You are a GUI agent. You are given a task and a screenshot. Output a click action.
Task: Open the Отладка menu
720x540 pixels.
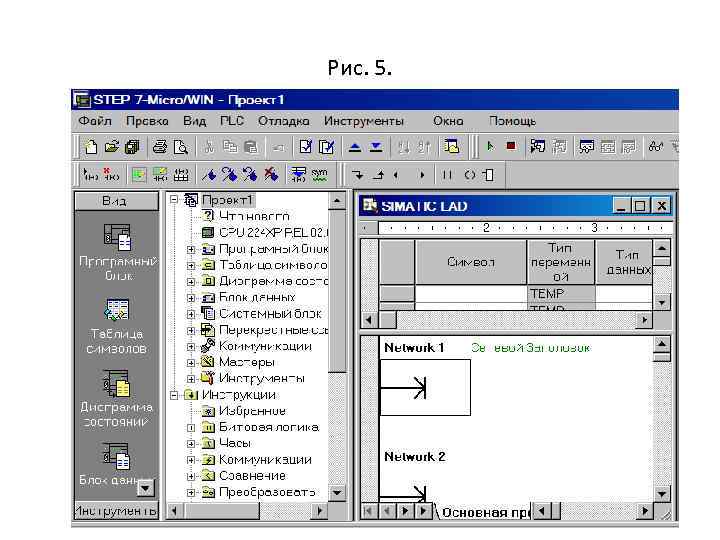283,121
